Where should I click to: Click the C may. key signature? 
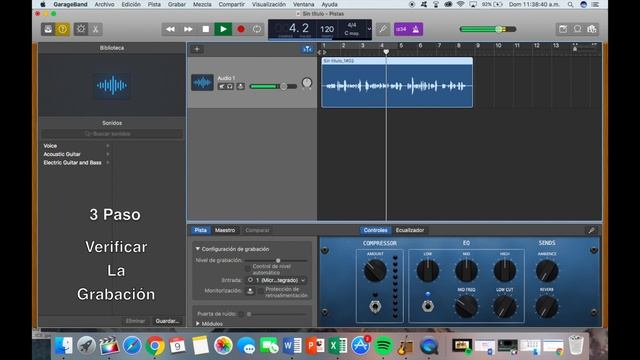click(x=351, y=33)
